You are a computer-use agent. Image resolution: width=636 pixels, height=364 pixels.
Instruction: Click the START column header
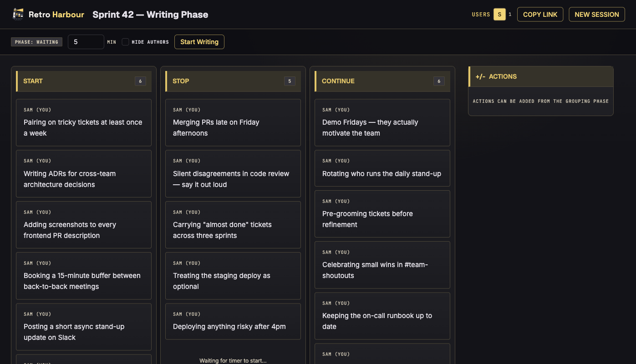coord(84,81)
